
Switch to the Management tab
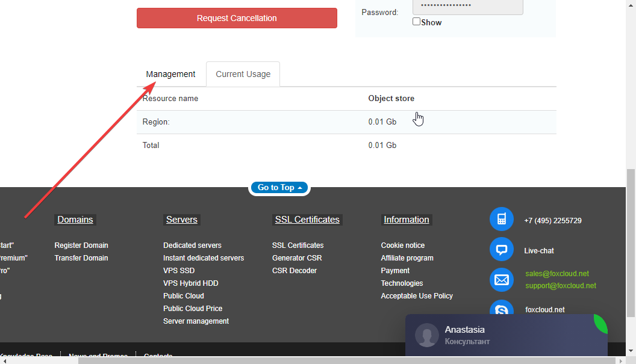pos(170,74)
